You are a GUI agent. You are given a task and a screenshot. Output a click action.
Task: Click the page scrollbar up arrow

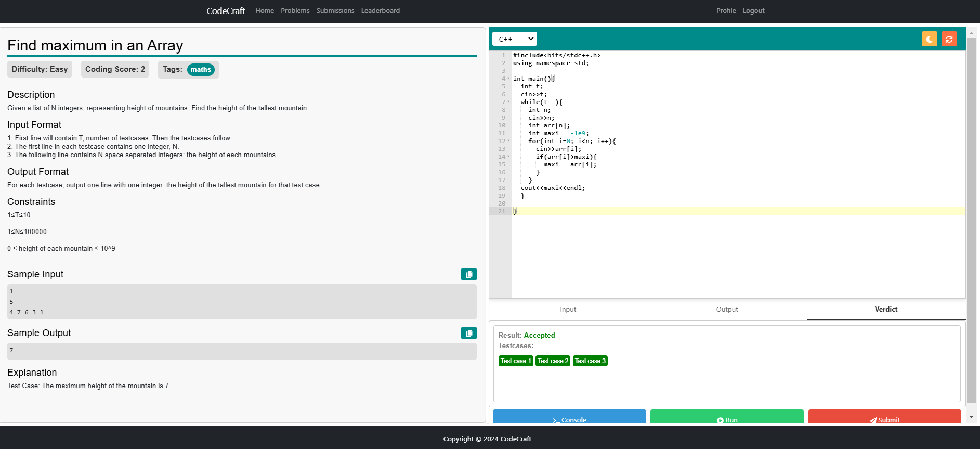tap(971, 33)
